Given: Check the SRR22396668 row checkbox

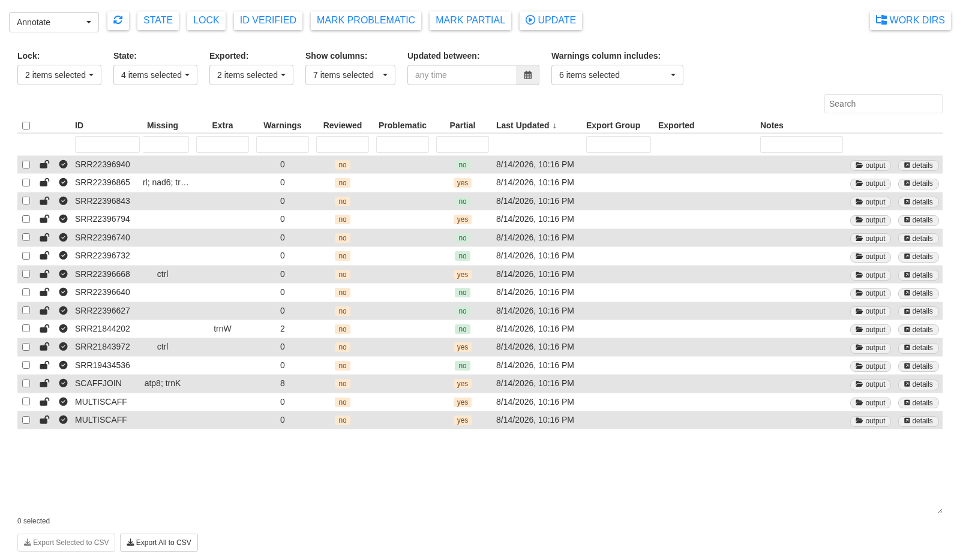Looking at the screenshot, I should (x=26, y=274).
